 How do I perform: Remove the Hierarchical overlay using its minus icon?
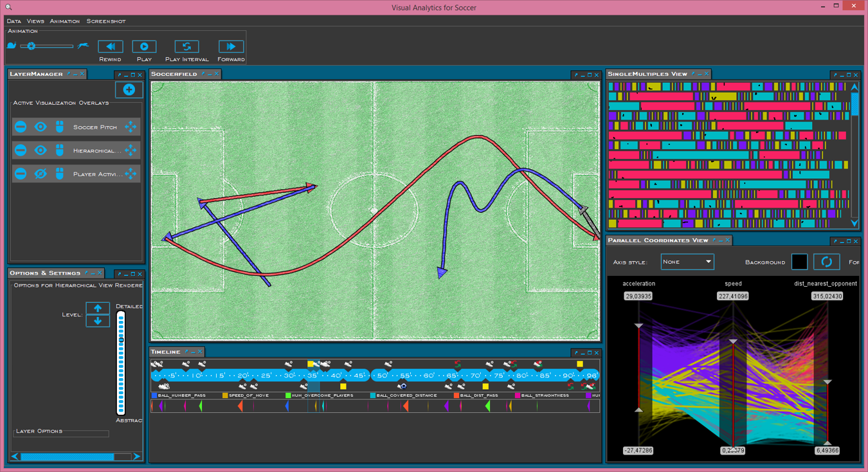[x=20, y=150]
